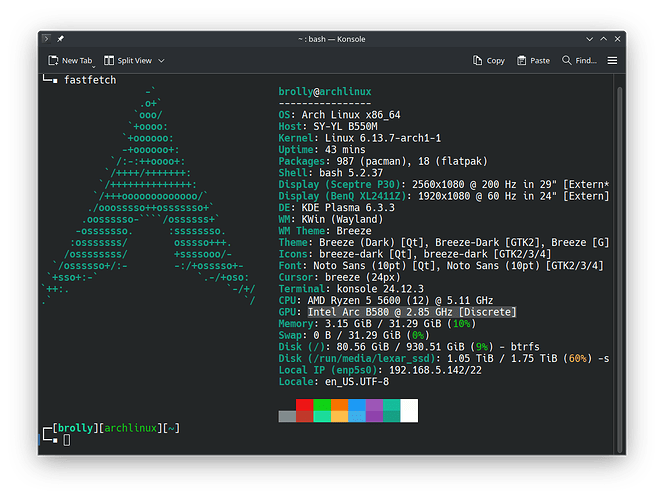663x500 pixels.
Task: Click the Split View button
Action: (x=128, y=61)
